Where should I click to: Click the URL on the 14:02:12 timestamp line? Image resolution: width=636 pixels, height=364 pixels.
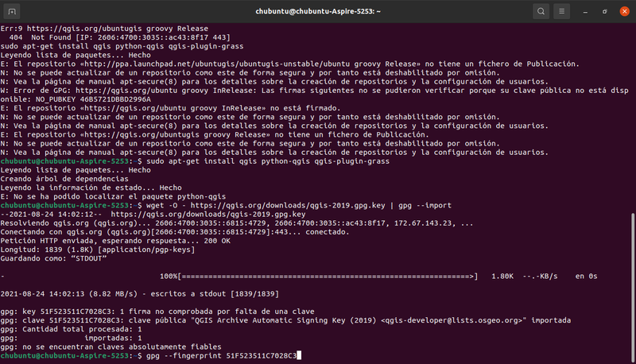click(208, 215)
